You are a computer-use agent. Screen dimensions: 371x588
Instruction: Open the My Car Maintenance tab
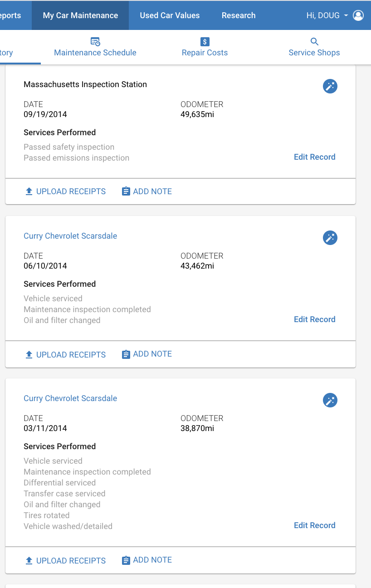pos(80,15)
